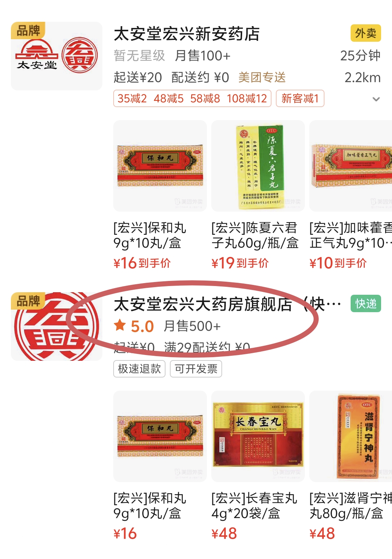Open 太安堂宏兴大药房旗舰店 store title

(227, 304)
